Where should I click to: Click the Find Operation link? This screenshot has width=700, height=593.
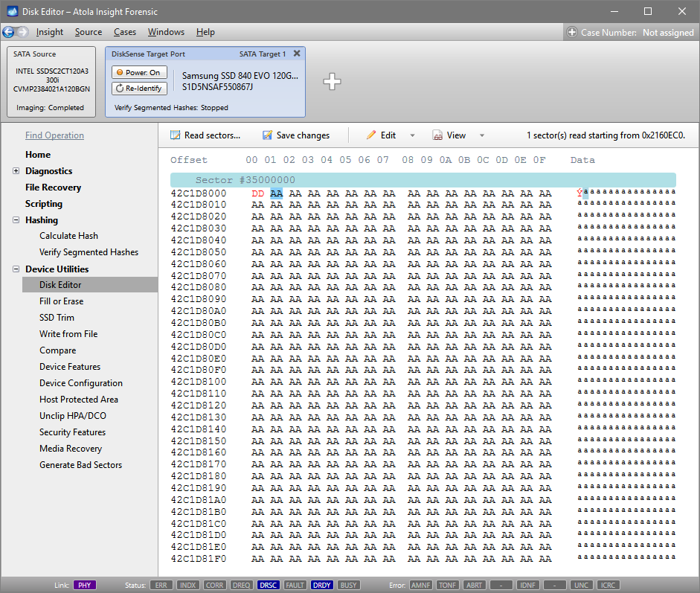point(54,135)
